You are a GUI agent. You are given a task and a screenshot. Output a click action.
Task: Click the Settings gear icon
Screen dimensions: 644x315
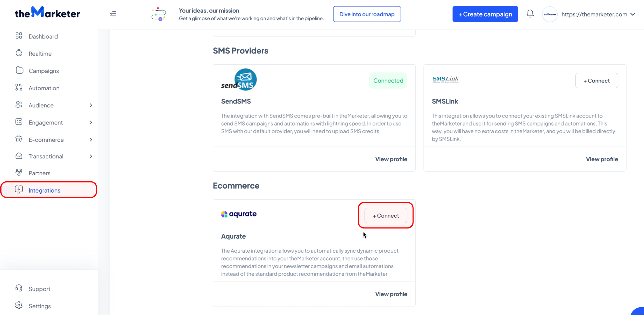pos(19,306)
